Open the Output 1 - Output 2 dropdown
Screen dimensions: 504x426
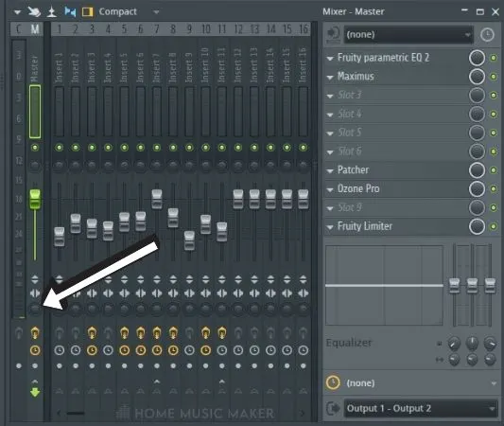(x=421, y=409)
